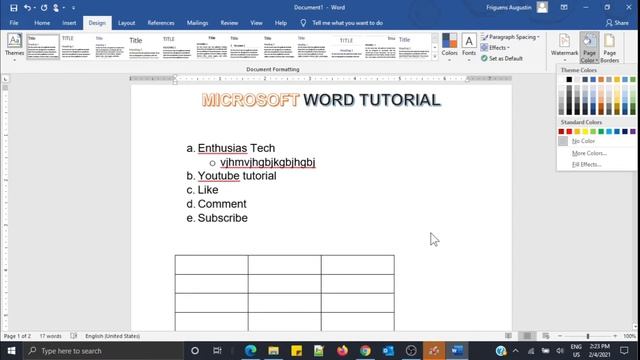Viewport: 640px width, 360px height.
Task: Switch to Read Mode view icon
Action: click(509, 336)
